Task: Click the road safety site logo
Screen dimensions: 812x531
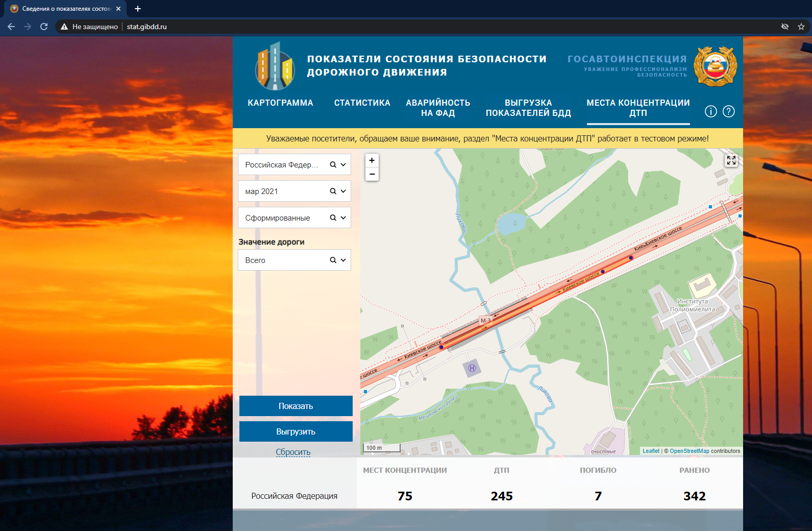Action: point(275,66)
